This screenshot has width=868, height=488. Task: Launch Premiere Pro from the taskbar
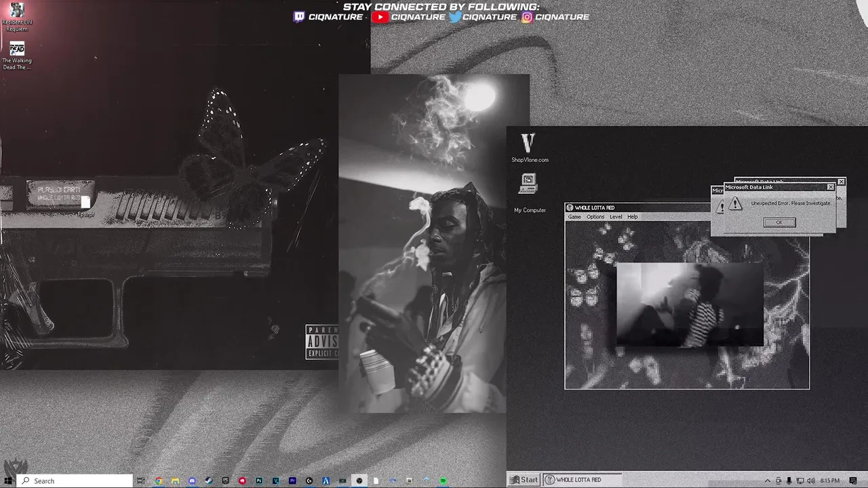click(x=292, y=481)
